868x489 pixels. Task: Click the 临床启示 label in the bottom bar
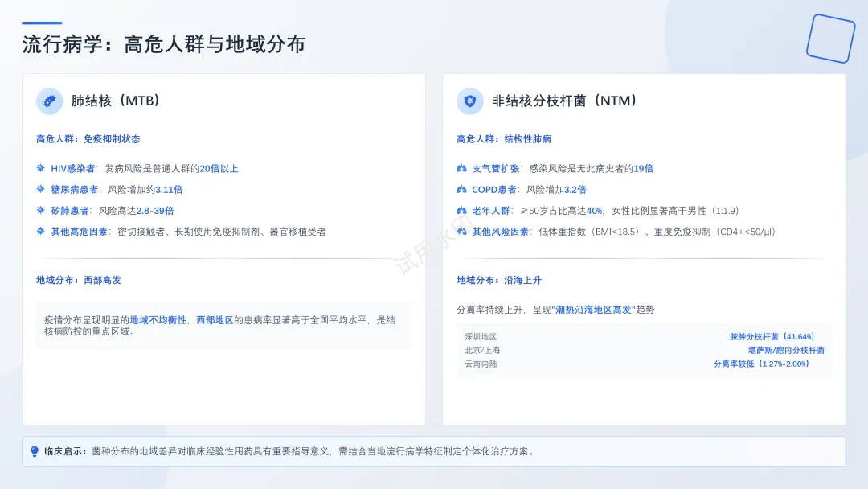click(x=65, y=451)
